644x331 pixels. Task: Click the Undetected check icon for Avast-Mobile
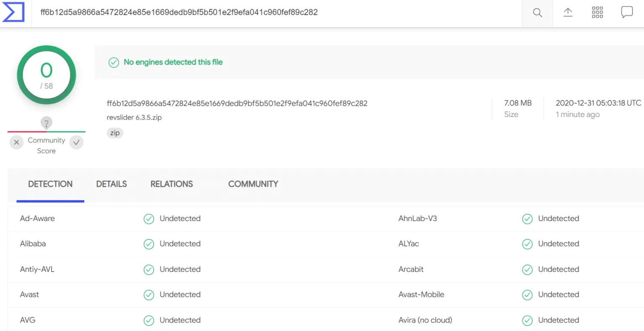pyautogui.click(x=527, y=295)
